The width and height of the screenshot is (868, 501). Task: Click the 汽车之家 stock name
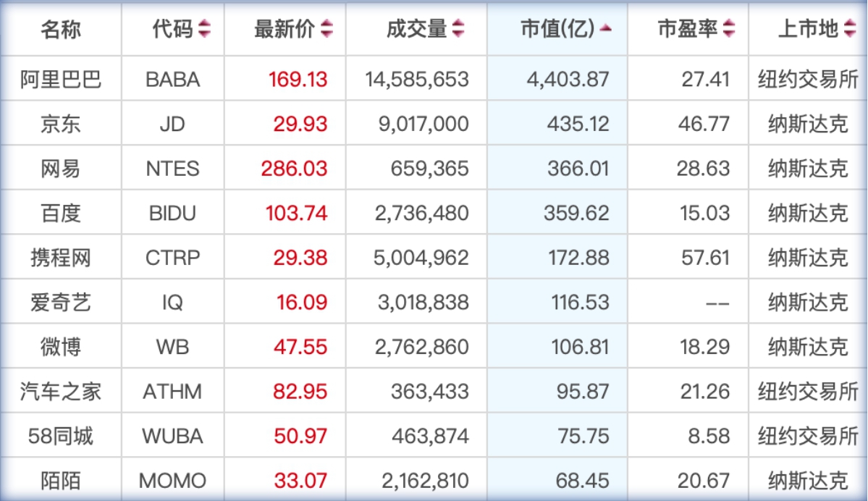[x=61, y=392]
